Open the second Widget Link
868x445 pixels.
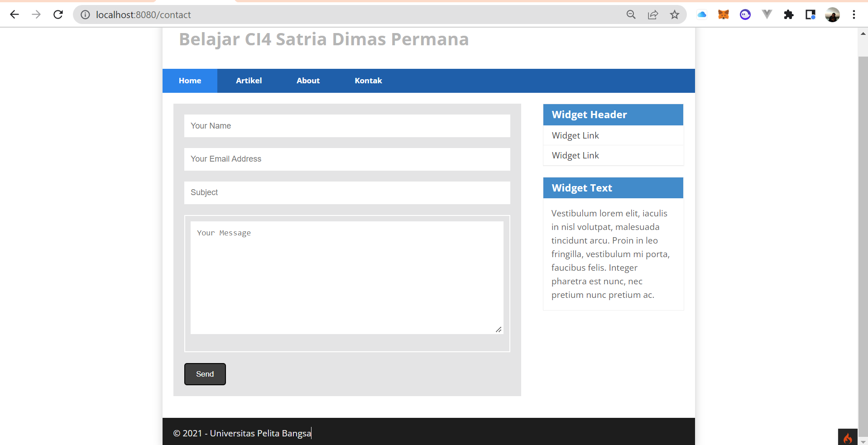click(575, 155)
